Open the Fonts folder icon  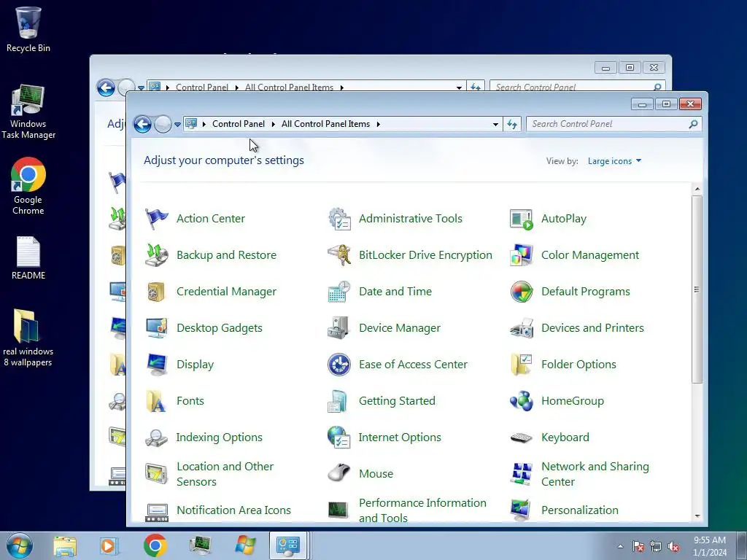tap(156, 401)
